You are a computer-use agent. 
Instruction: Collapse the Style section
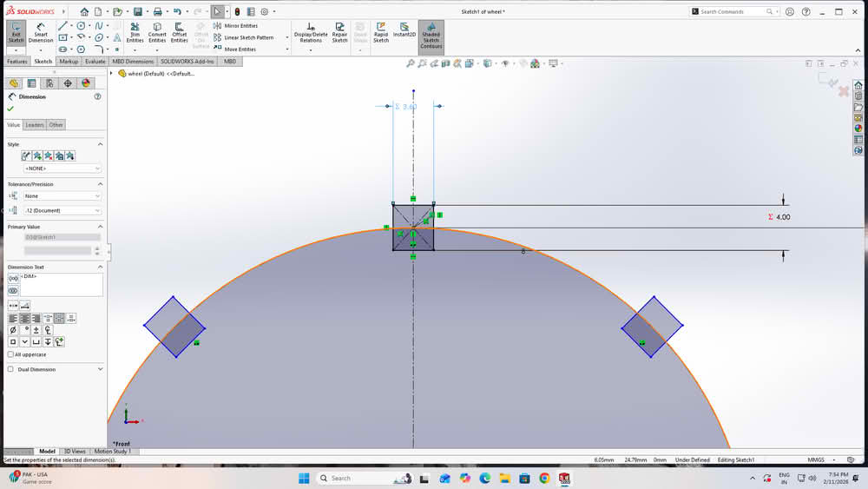point(100,144)
